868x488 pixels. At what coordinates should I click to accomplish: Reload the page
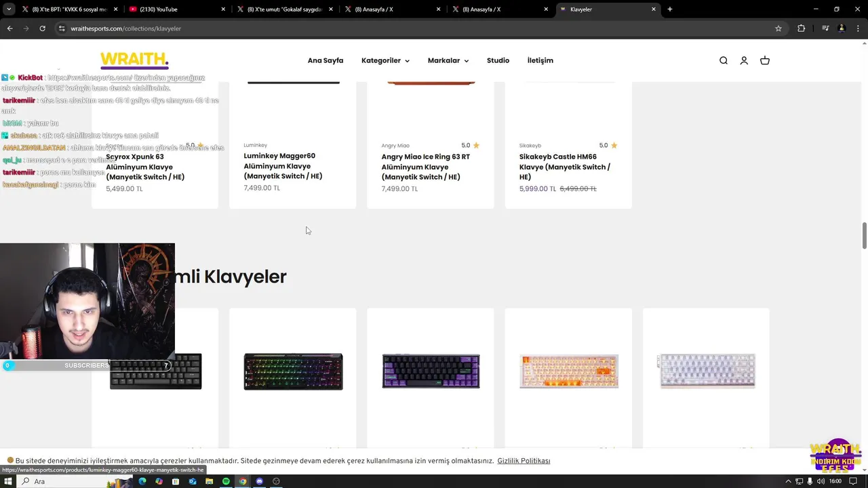click(x=42, y=28)
